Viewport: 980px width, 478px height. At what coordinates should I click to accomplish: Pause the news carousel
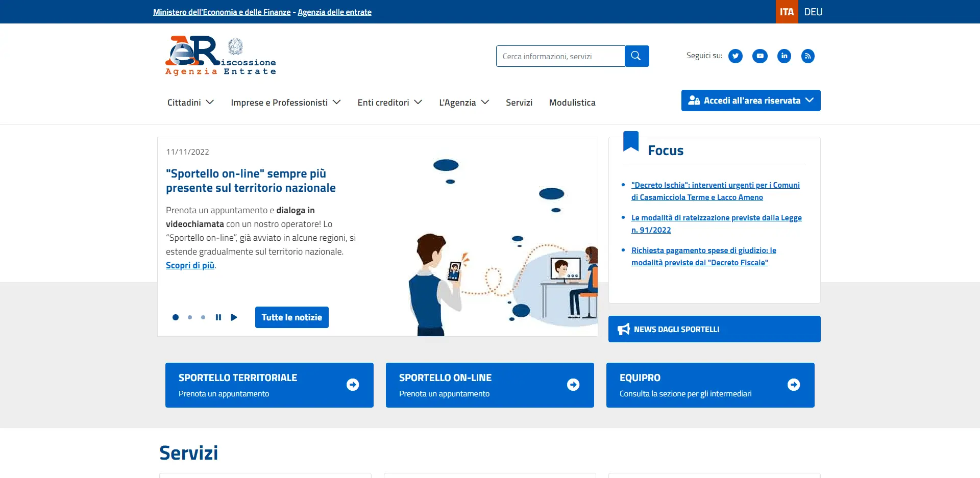(218, 317)
